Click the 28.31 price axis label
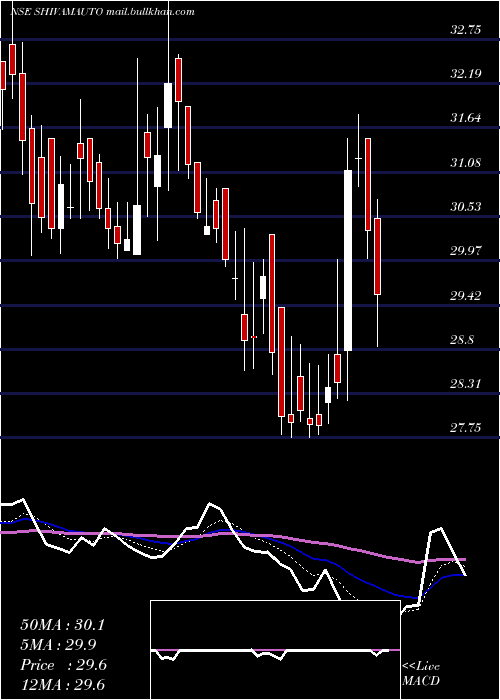The height and width of the screenshot is (700, 500). tap(466, 383)
